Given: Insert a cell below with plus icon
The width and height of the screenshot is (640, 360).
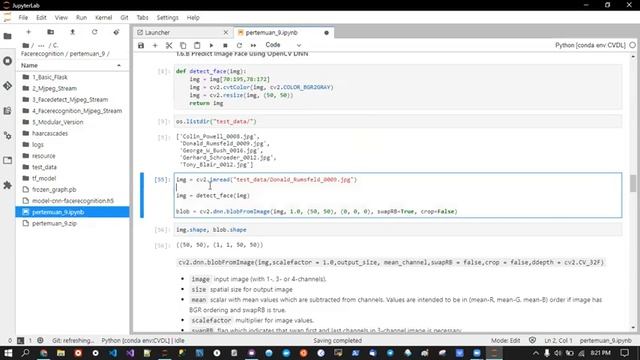Looking at the screenshot, I should tap(155, 45).
